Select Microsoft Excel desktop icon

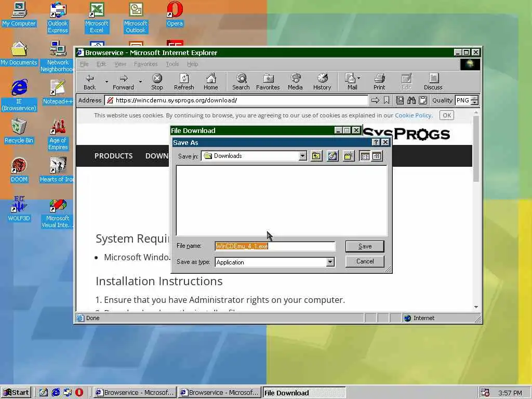point(97,18)
